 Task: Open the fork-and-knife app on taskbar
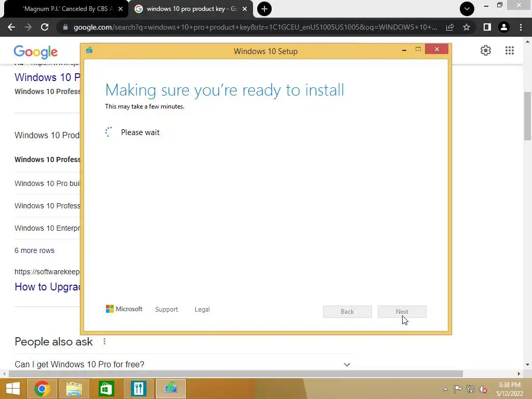click(138, 389)
